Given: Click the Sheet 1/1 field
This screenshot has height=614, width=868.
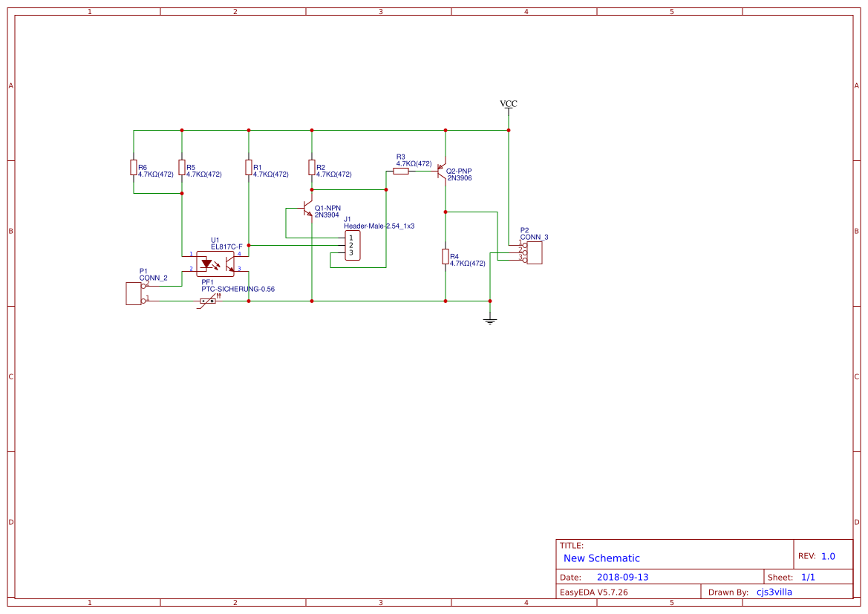Looking at the screenshot, I should 809,576.
